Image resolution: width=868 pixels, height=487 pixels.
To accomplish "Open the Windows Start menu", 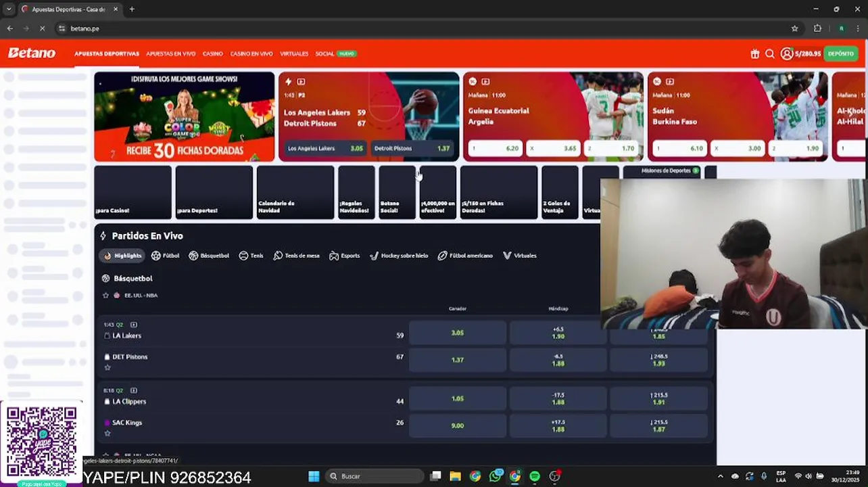I will click(x=314, y=476).
